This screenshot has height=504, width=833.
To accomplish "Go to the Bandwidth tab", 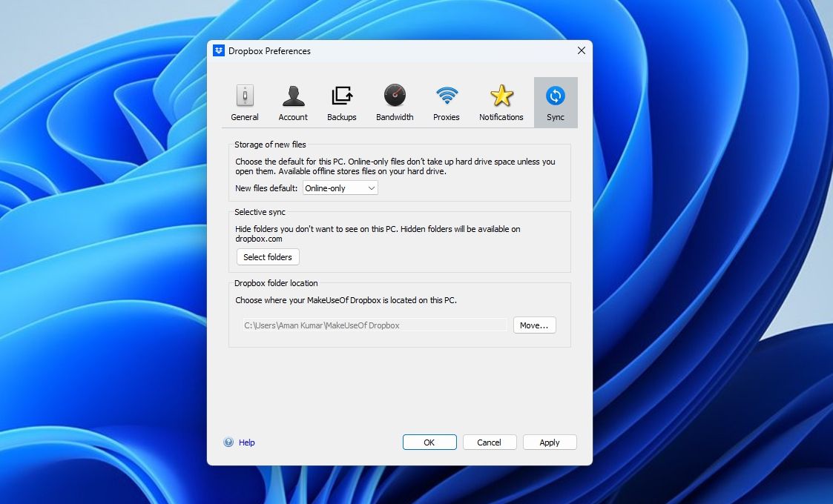I will tap(395, 103).
